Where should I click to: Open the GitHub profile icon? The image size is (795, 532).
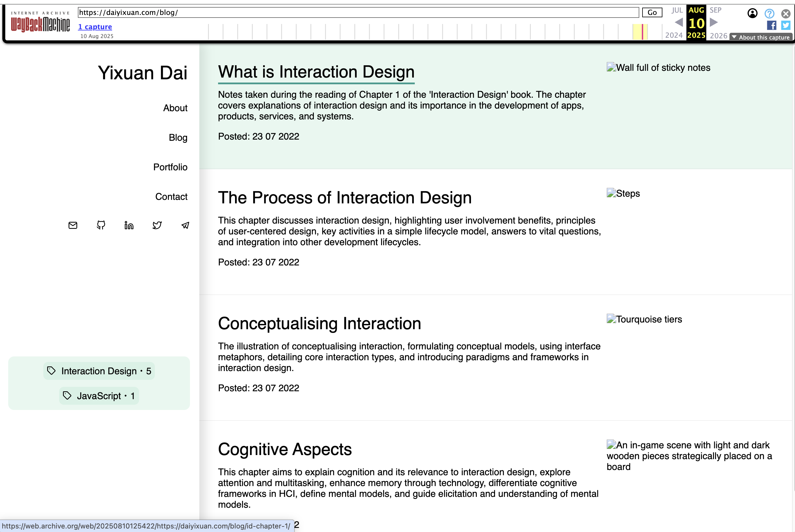coord(101,225)
